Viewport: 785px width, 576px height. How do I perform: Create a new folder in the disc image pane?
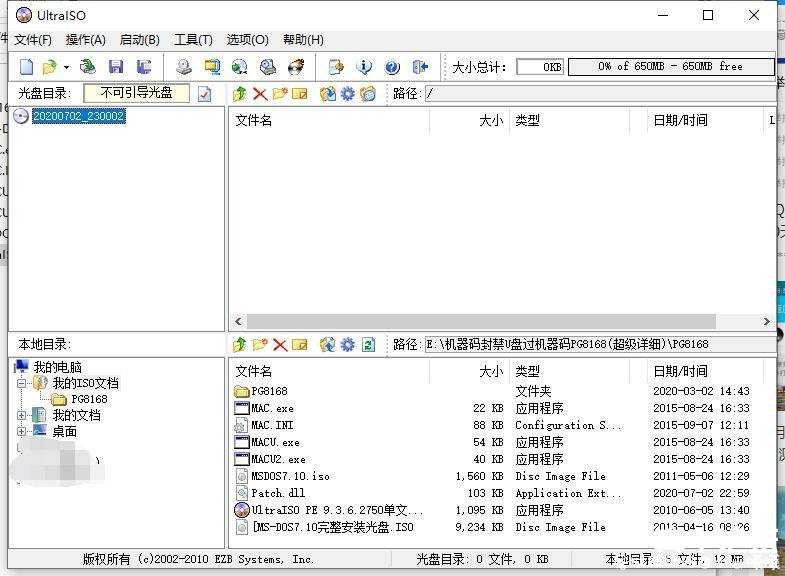(x=280, y=94)
